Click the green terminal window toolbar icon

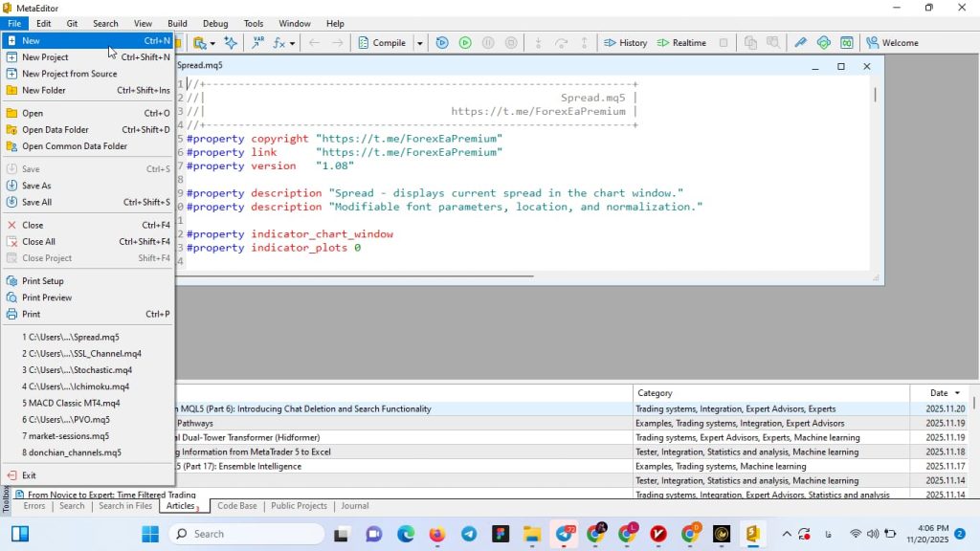[846, 42]
